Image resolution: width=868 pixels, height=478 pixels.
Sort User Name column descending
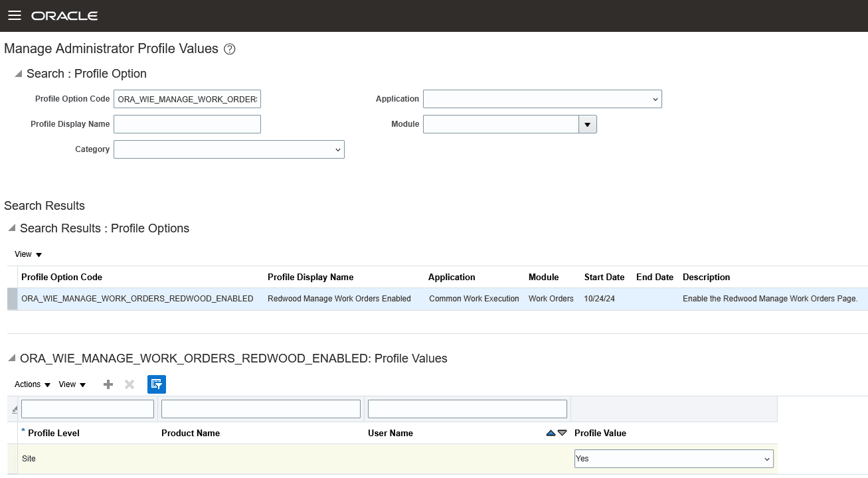pyautogui.click(x=563, y=433)
